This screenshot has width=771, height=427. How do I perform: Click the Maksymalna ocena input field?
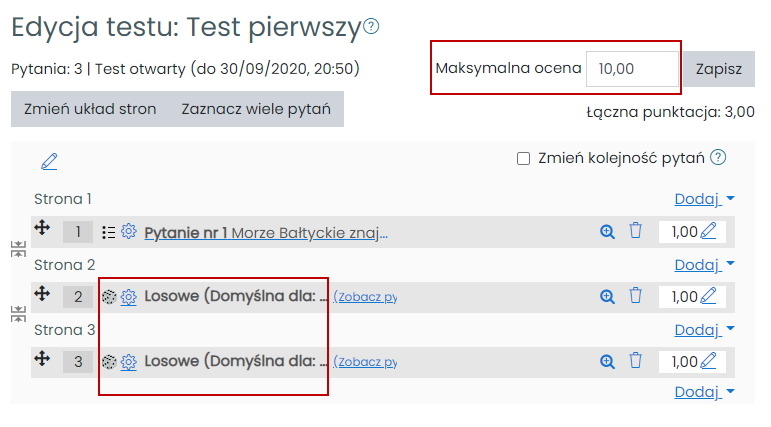pos(632,69)
